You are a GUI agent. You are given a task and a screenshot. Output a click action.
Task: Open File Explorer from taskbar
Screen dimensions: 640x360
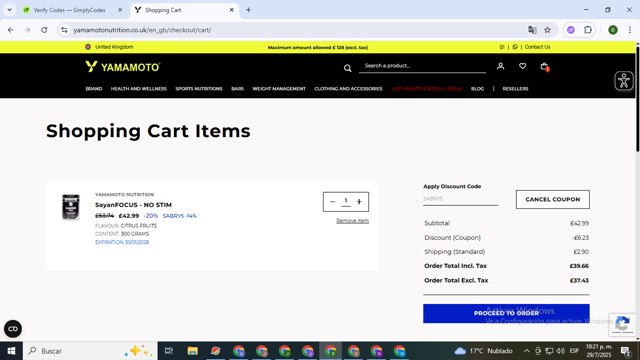click(192, 351)
